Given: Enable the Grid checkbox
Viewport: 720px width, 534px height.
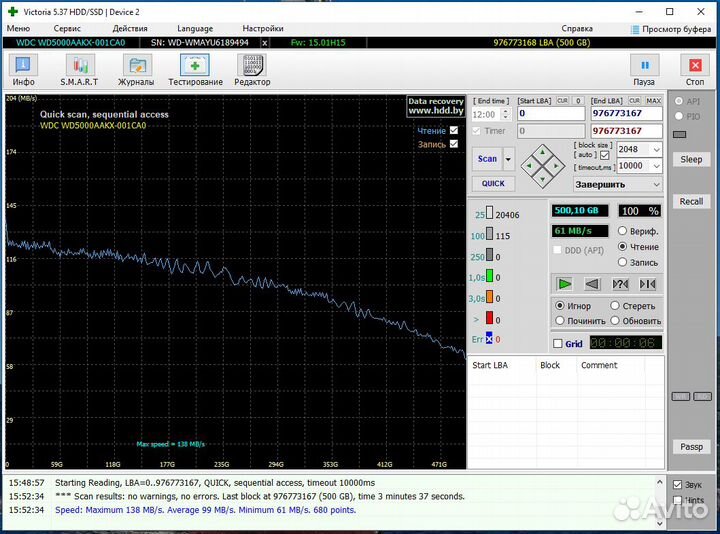Looking at the screenshot, I should click(x=558, y=343).
